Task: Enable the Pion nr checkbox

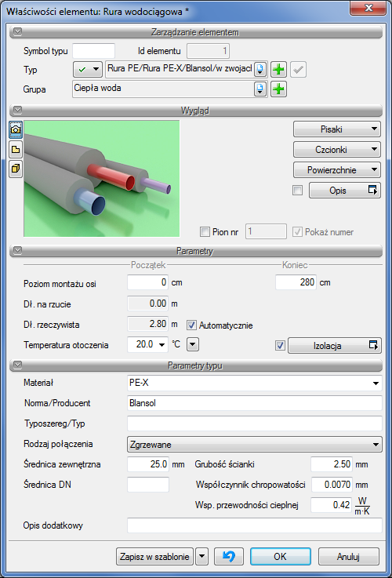Action: [x=205, y=232]
